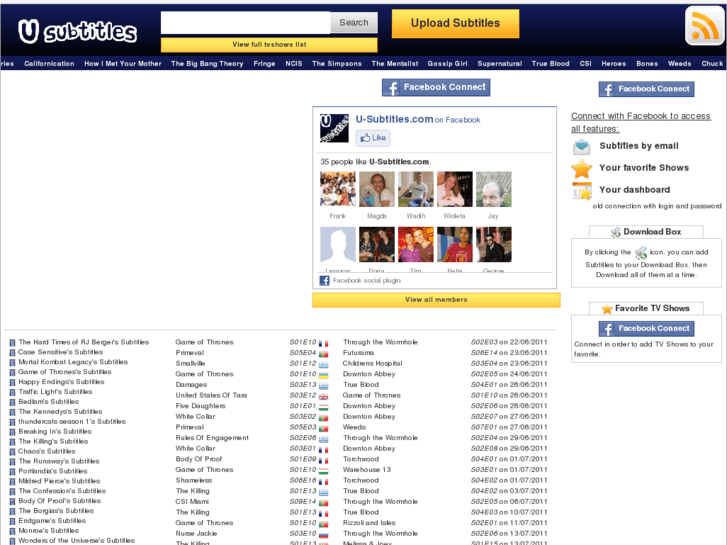Click old connection with login and password
This screenshot has height=545, width=727.
coord(657,206)
